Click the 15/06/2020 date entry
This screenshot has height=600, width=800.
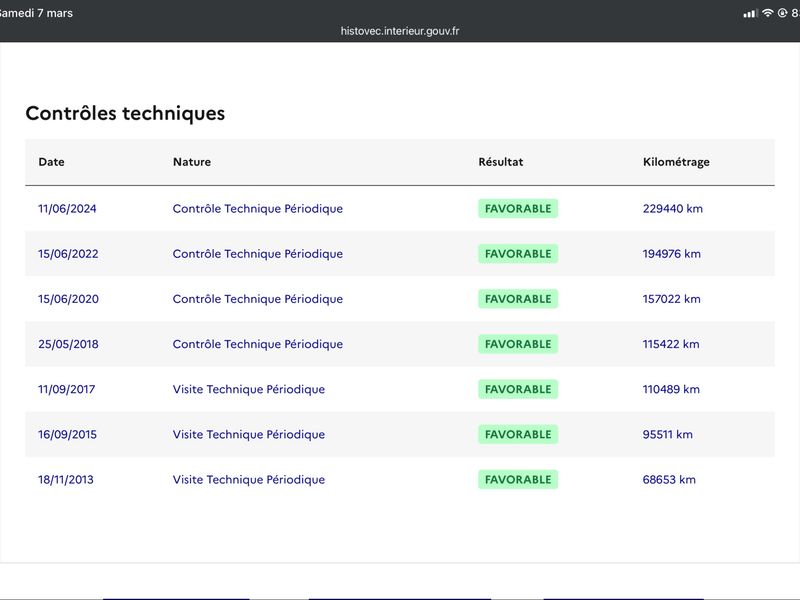pos(68,299)
